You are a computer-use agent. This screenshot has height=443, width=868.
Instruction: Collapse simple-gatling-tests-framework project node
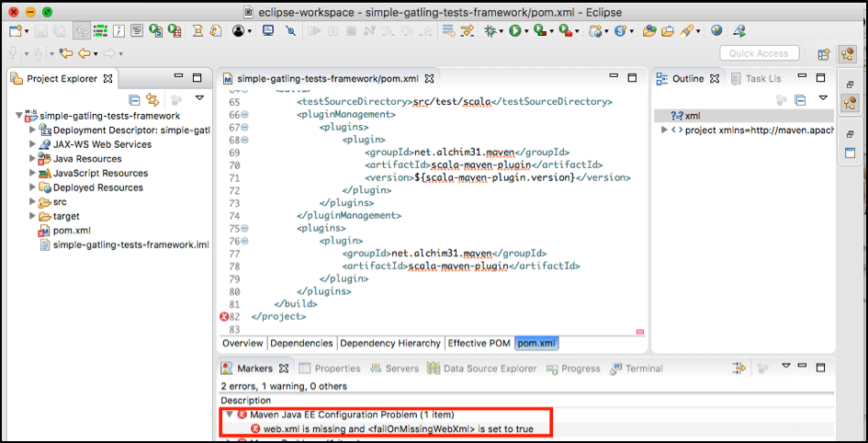pos(18,116)
